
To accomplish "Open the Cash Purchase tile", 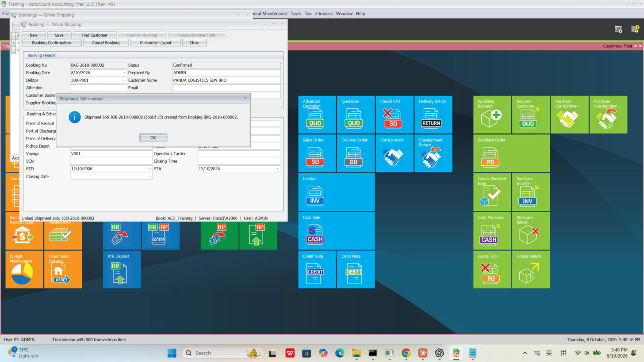I will (x=492, y=231).
